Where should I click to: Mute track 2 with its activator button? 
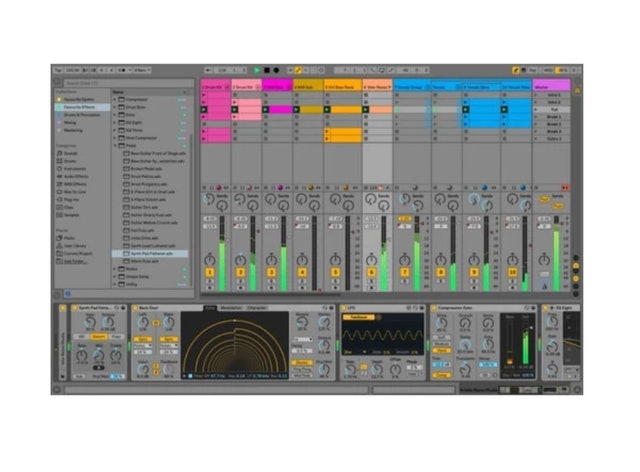240,272
